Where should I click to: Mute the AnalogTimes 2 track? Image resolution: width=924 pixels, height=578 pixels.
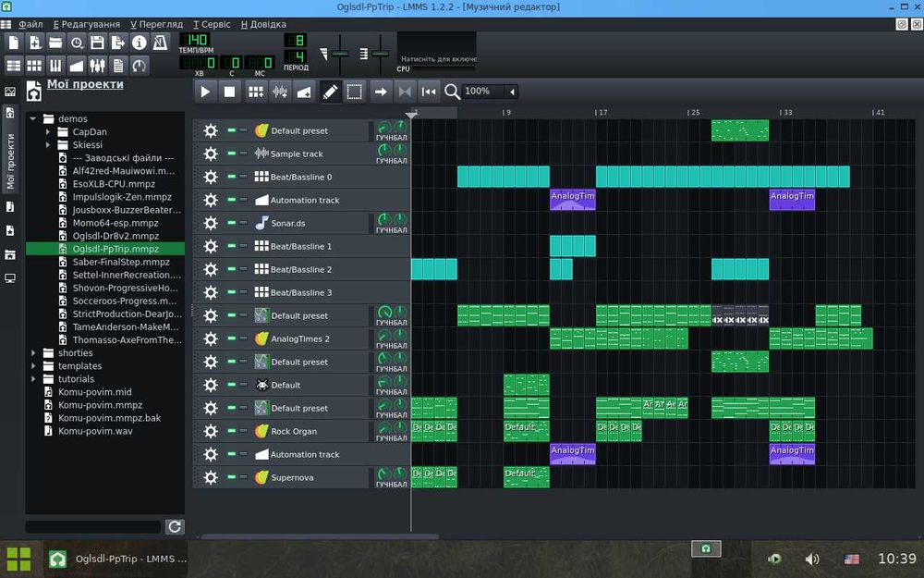tap(232, 338)
